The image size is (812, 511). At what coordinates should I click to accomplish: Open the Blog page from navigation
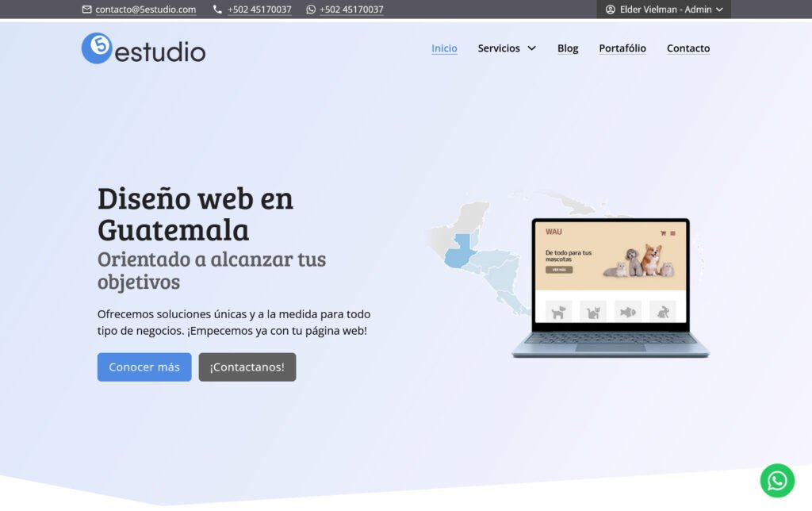coord(568,48)
